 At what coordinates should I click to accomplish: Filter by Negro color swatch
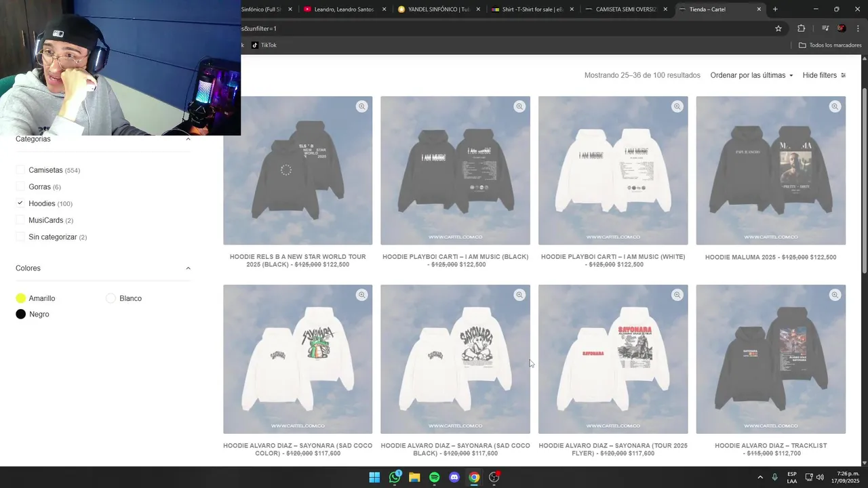tap(21, 314)
